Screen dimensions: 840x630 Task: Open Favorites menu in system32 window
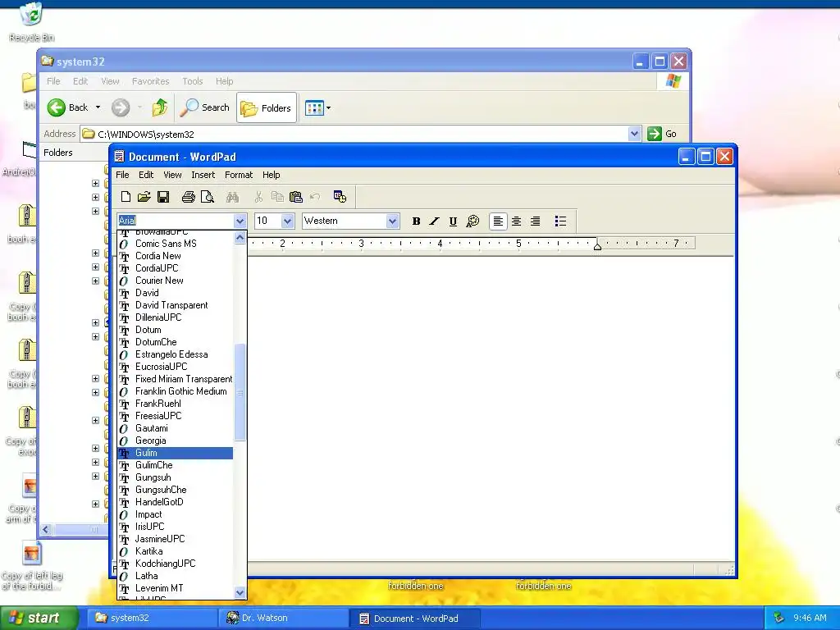[151, 81]
